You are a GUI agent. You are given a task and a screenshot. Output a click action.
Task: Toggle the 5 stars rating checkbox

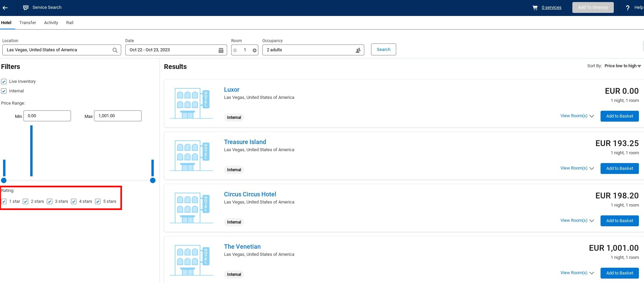98,201
